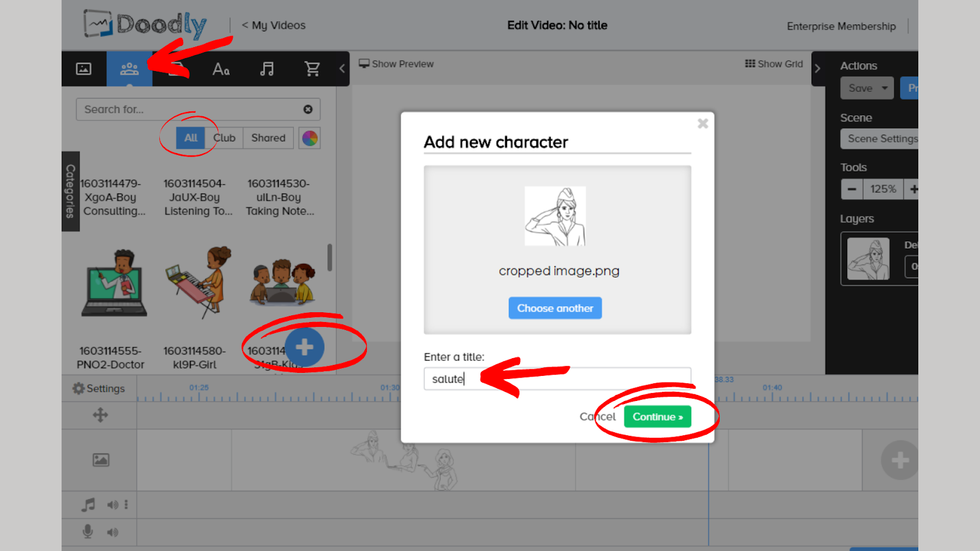
Task: Collapse the left assets panel
Action: pyautogui.click(x=342, y=69)
